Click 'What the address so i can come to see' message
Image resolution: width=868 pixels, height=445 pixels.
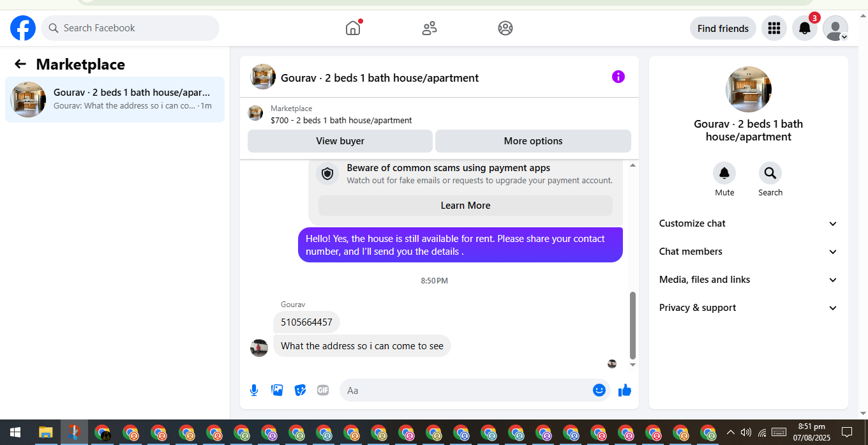click(362, 346)
